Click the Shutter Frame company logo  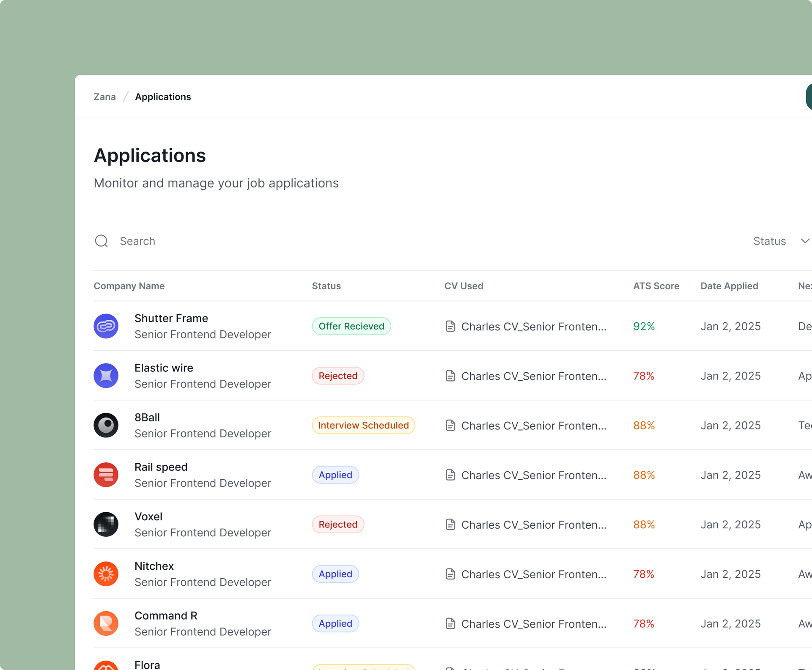[106, 326]
